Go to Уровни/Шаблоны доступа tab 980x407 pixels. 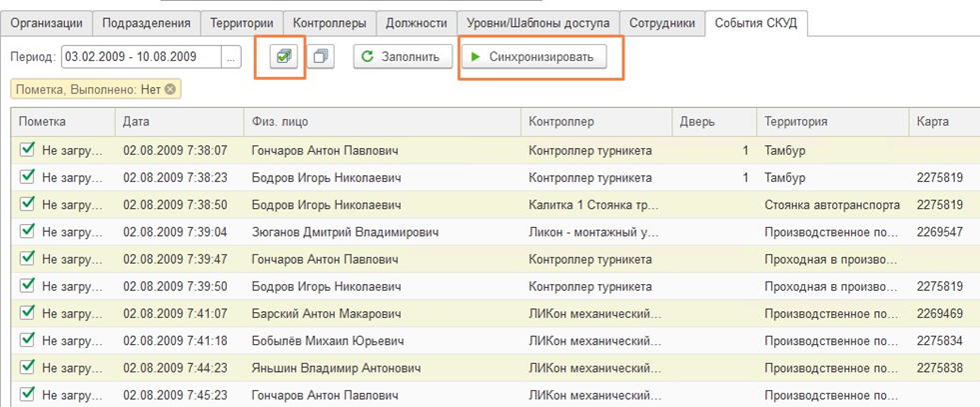[x=536, y=22]
